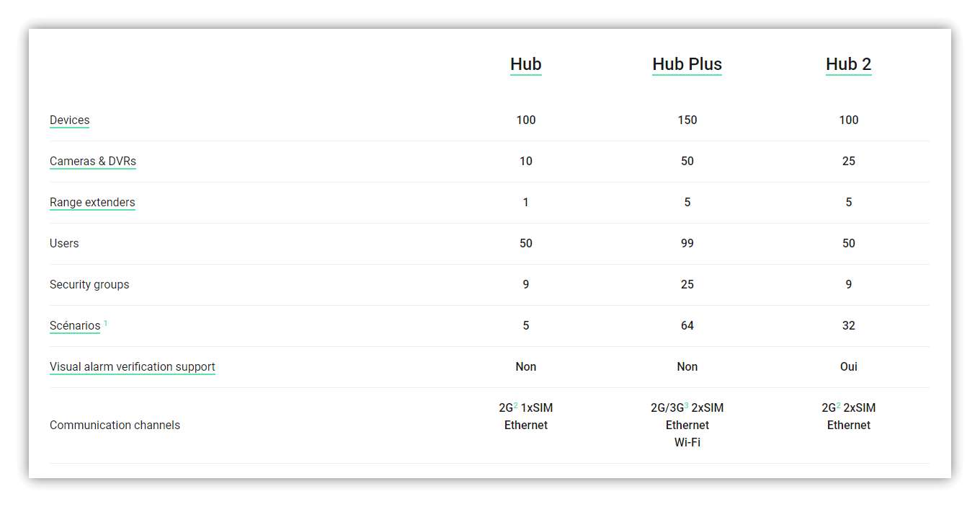Viewport: 980px width, 507px height.
Task: Open the Hub Plus header link
Action: tap(687, 64)
